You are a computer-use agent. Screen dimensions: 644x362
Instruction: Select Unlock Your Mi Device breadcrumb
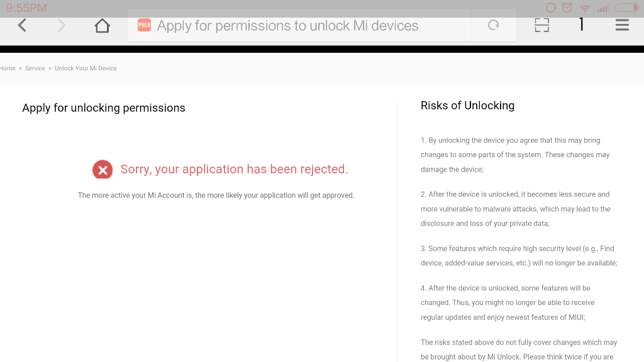[86, 68]
